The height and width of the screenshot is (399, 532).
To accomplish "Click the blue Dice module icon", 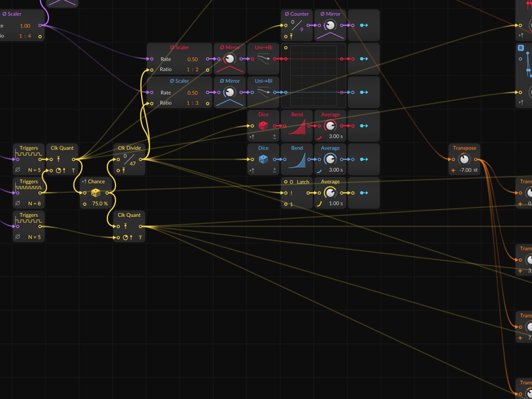I will [x=263, y=159].
